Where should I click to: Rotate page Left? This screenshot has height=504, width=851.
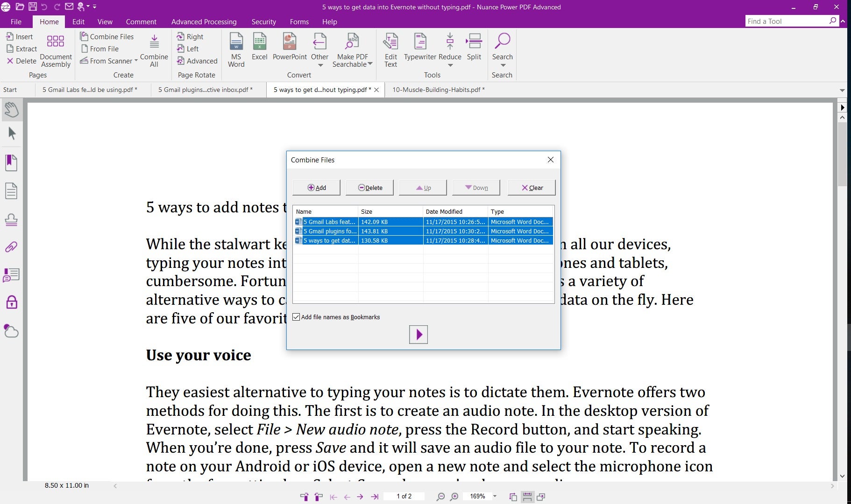(x=188, y=49)
